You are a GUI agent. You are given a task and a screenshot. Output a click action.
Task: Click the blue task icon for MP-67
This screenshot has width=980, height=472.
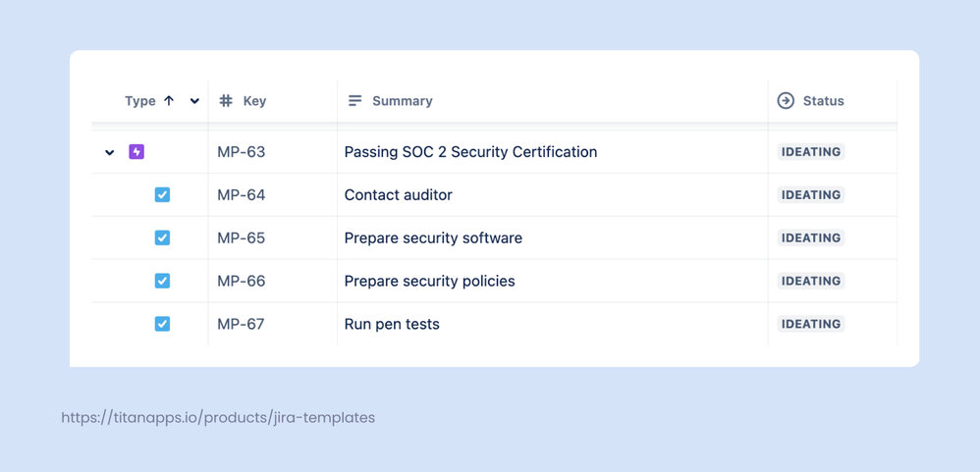[x=162, y=324]
